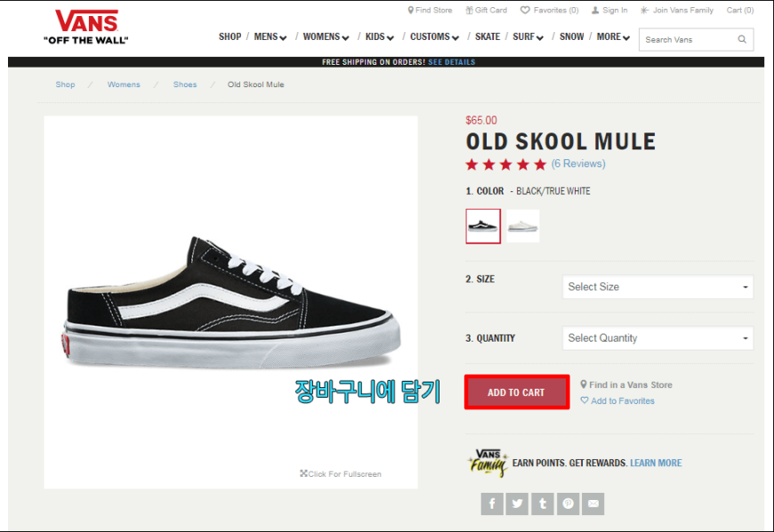
Task: Click the fullscreen expand icon
Action: [x=303, y=473]
